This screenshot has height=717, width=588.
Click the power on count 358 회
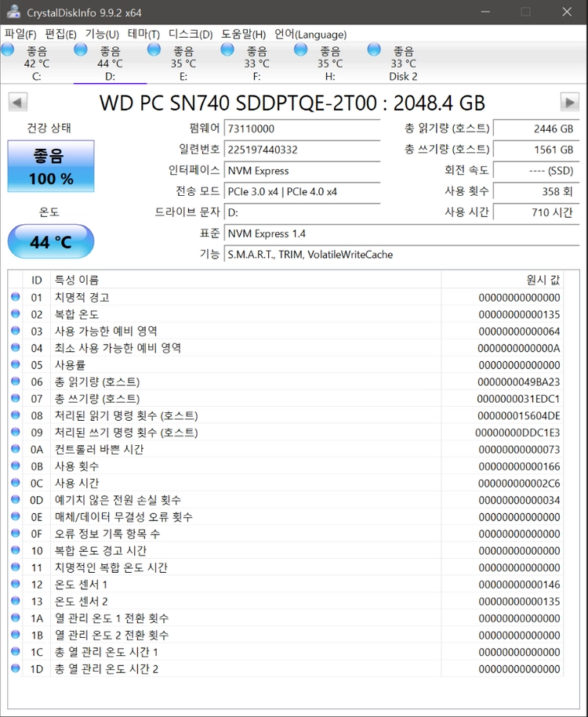tap(536, 192)
